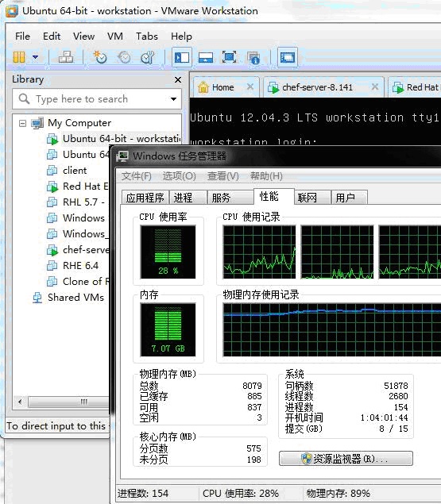Viewport: 441px width, 504px height.
Task: Open the VM menu
Action: (115, 37)
